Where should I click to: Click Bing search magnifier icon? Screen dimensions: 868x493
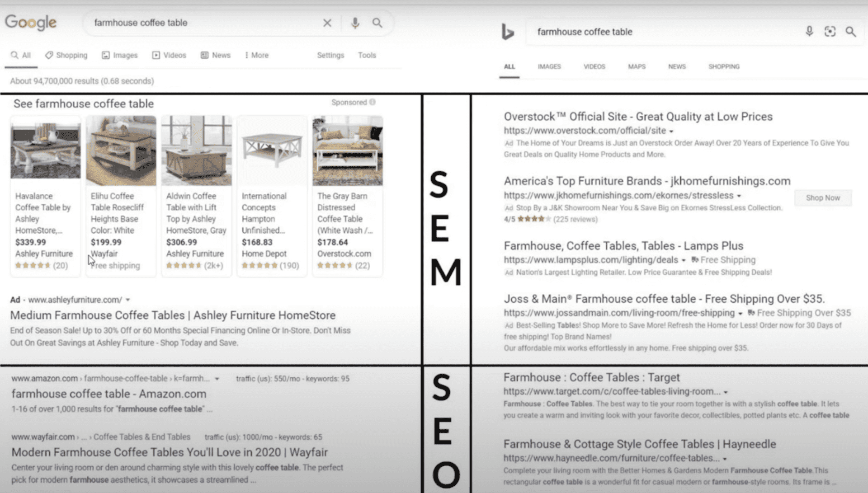pyautogui.click(x=851, y=31)
